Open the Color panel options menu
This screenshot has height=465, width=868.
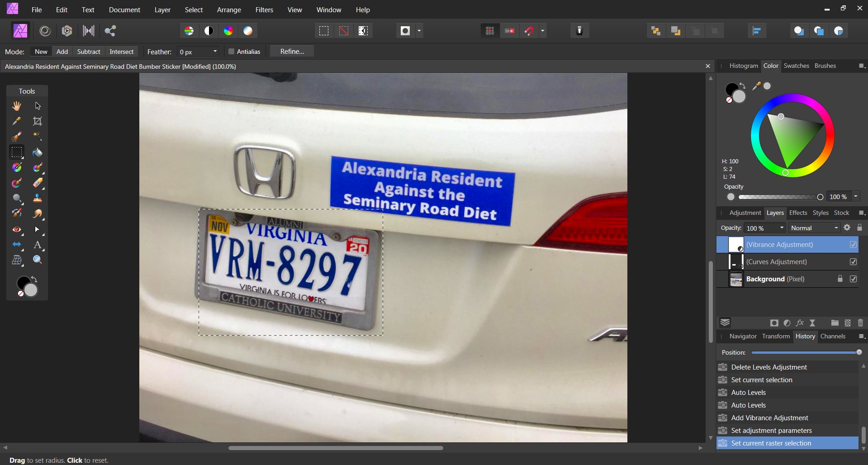[x=862, y=66]
